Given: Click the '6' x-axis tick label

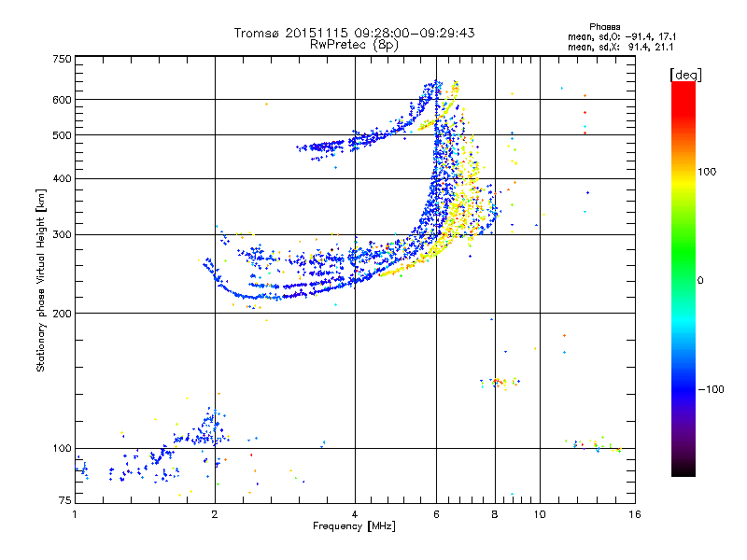Looking at the screenshot, I should click(436, 514).
